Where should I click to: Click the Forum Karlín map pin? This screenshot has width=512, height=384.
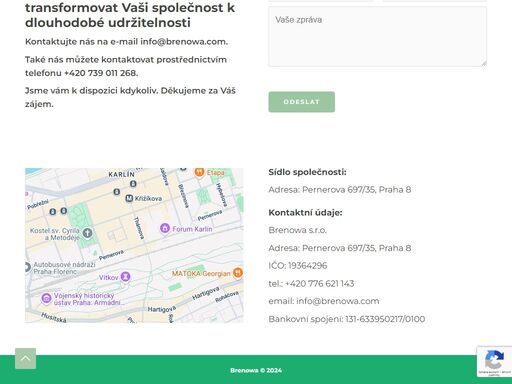click(165, 228)
